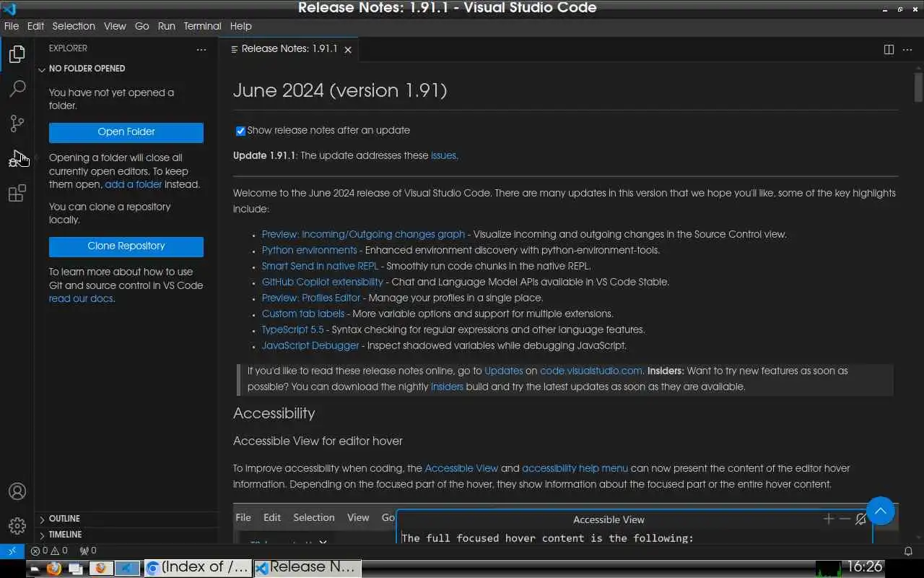Open the Run menu
The image size is (924, 578).
(x=167, y=26)
